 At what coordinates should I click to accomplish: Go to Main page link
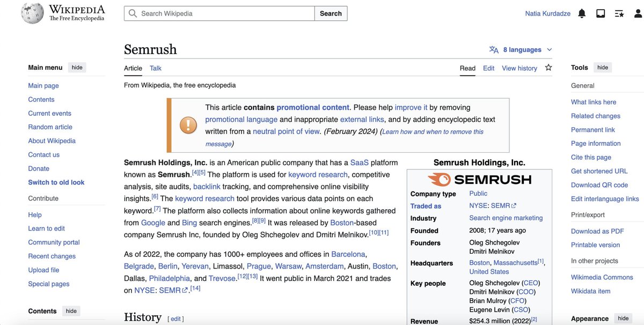[x=43, y=86]
